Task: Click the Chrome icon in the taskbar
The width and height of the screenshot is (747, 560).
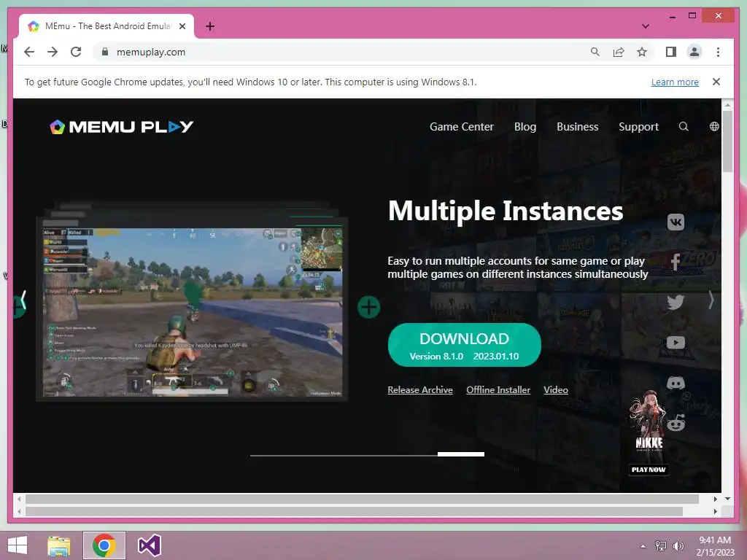Action: 104,545
